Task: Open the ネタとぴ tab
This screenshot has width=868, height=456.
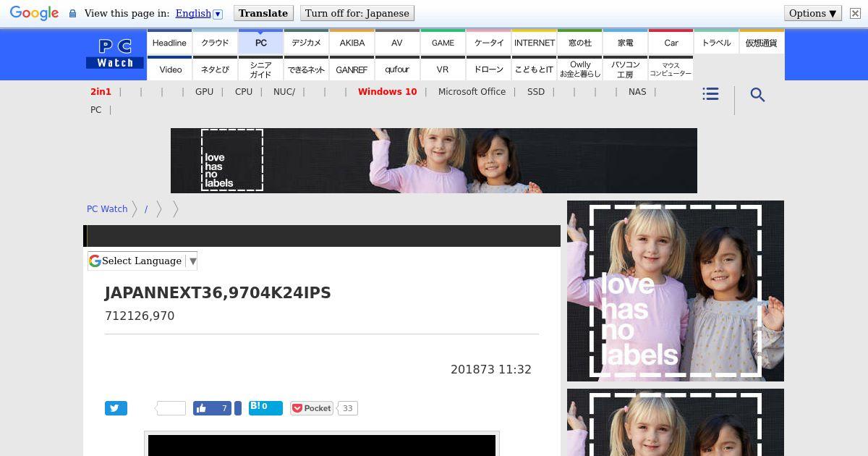Action: click(215, 69)
